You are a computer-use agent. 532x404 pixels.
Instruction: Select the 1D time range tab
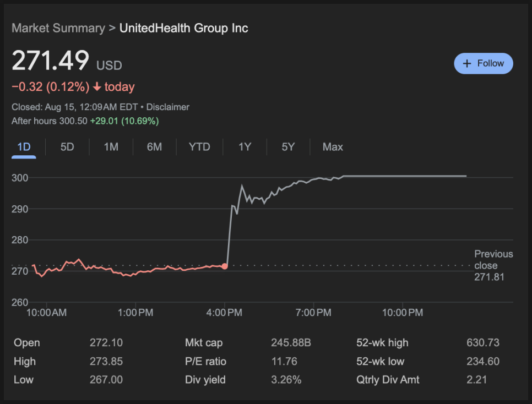(24, 147)
